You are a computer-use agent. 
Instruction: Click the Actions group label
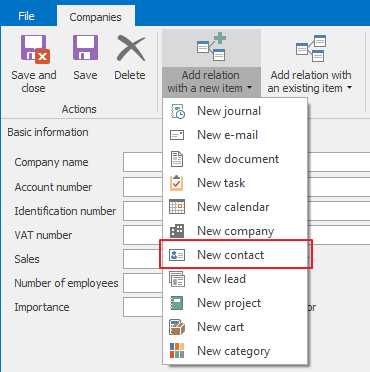pos(79,109)
